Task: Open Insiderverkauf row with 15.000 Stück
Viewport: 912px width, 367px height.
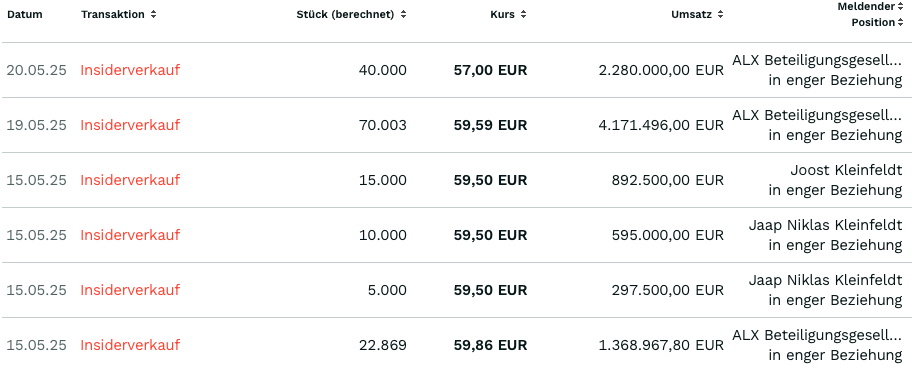Action: point(130,180)
